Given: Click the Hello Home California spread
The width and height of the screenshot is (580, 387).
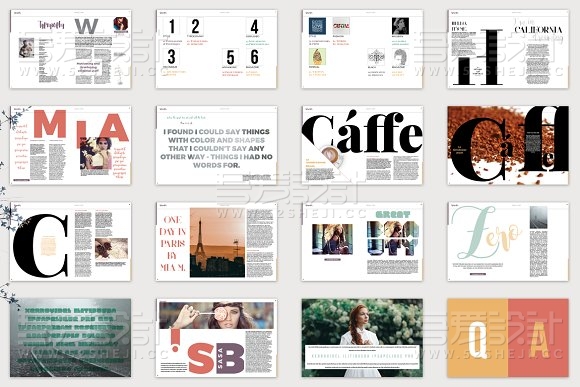Looking at the screenshot, I should 508,49.
